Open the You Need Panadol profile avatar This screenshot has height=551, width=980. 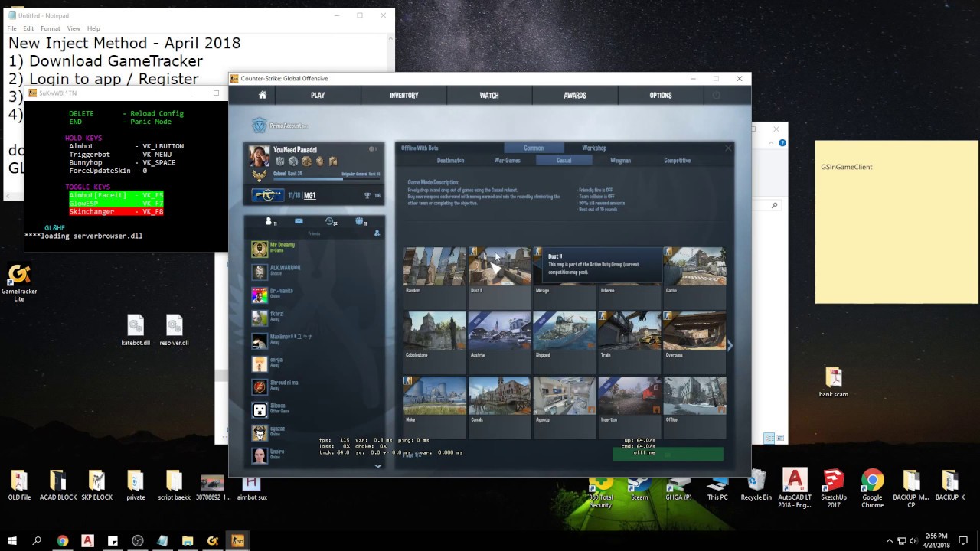click(x=260, y=155)
